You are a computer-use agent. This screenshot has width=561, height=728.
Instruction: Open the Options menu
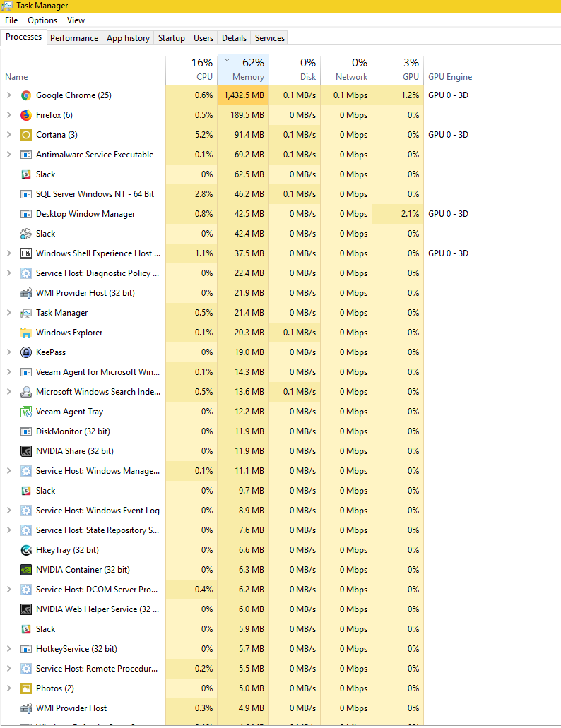click(42, 20)
